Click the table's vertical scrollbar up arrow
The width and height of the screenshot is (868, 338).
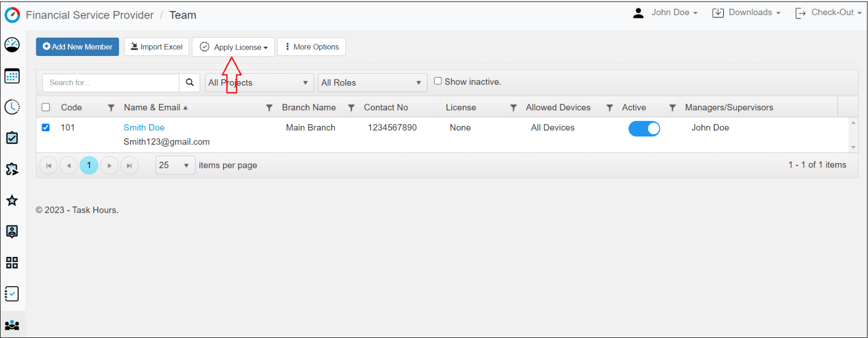tap(853, 122)
